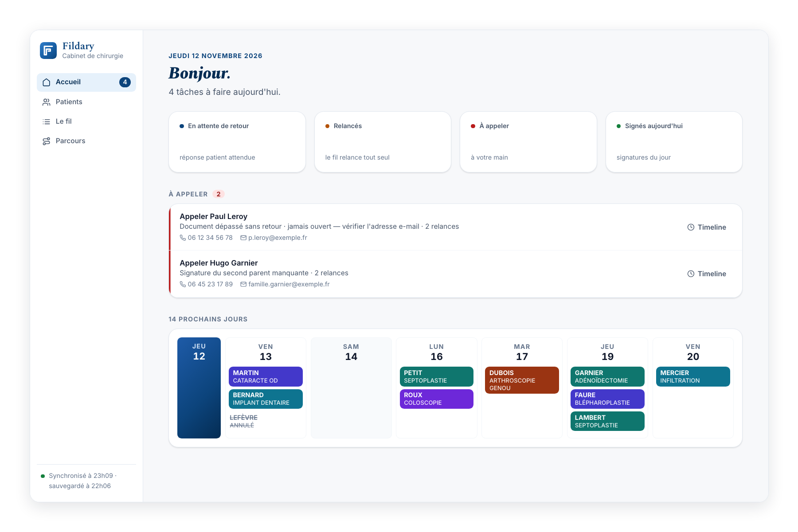Image resolution: width=798 pixels, height=532 pixels.
Task: Click the email famille.garnier@exemple.fr
Action: [x=289, y=284]
